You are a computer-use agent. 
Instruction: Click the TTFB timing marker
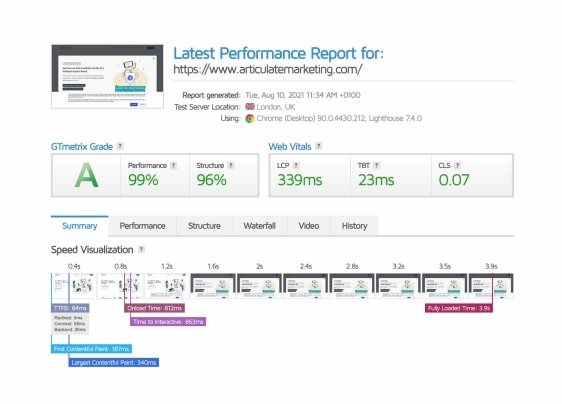[x=70, y=308]
